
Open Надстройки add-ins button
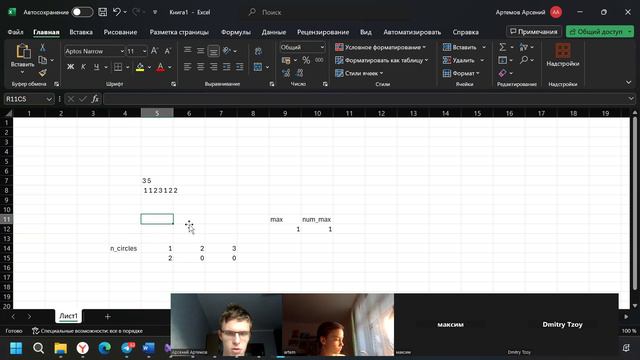coord(563,55)
